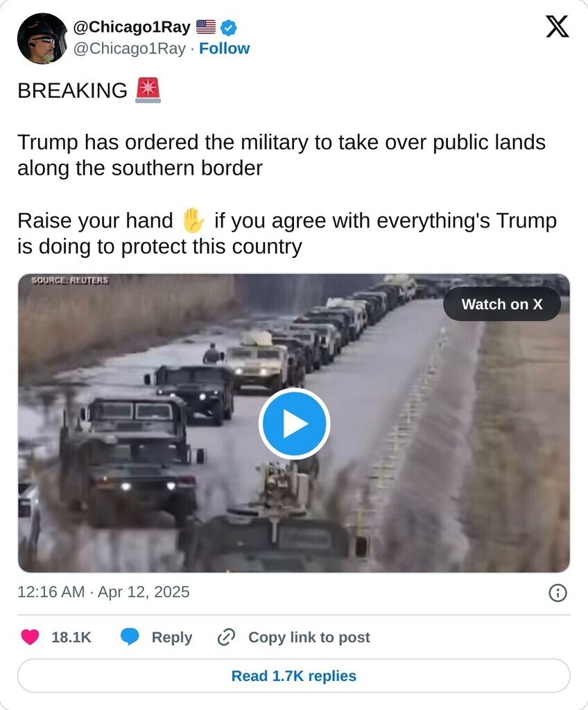Screen dimensions: 588x710
Task: Open the Chicago1Ray profile avatar
Action: click(42, 39)
